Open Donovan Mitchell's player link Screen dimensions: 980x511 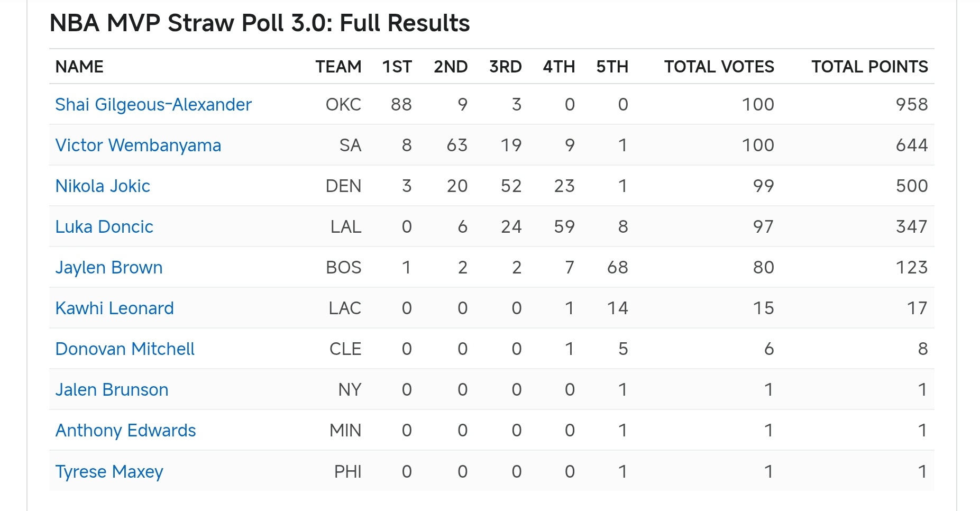[x=125, y=349]
